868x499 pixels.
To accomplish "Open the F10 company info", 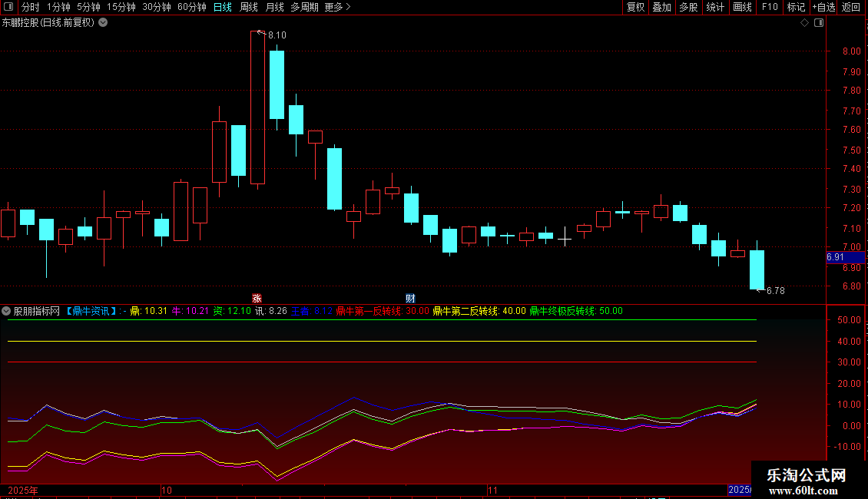I will 769,7.
